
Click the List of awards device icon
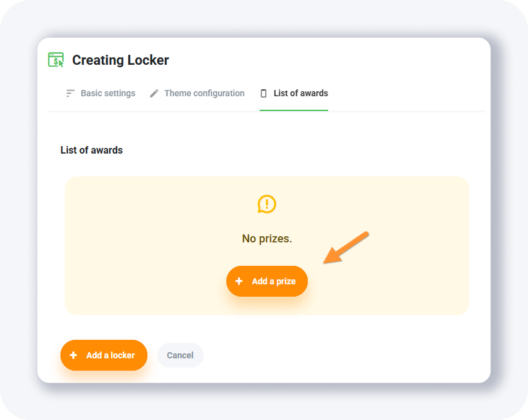tap(264, 94)
